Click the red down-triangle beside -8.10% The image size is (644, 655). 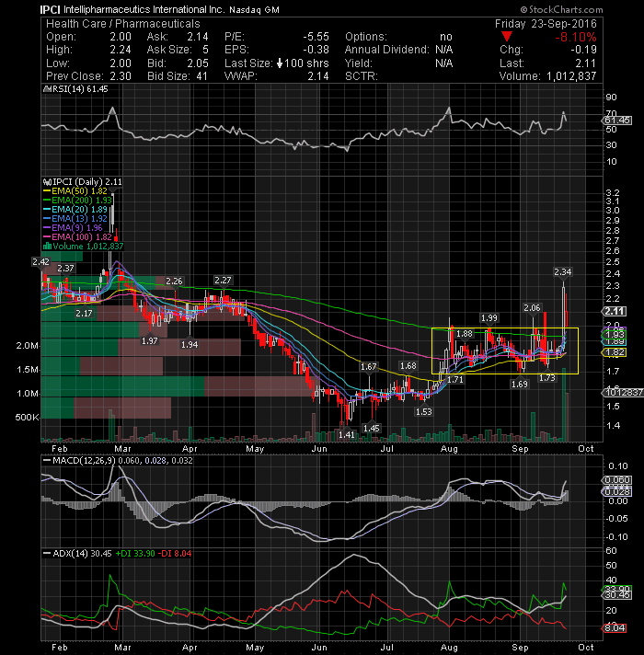507,37
